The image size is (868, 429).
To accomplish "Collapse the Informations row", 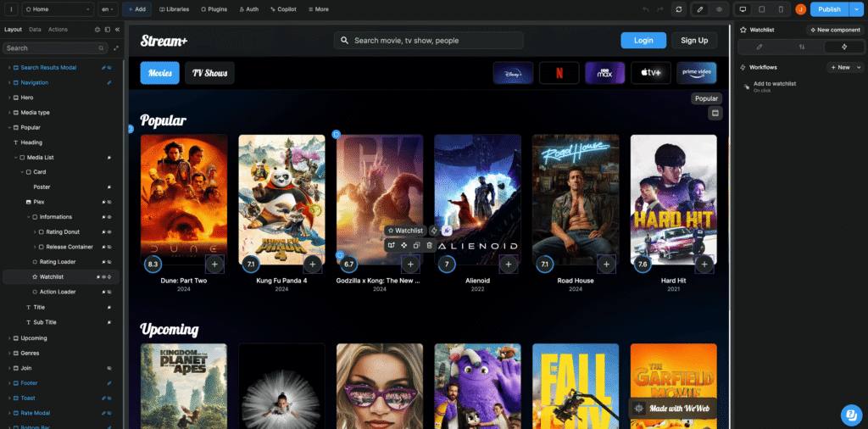I will point(29,217).
